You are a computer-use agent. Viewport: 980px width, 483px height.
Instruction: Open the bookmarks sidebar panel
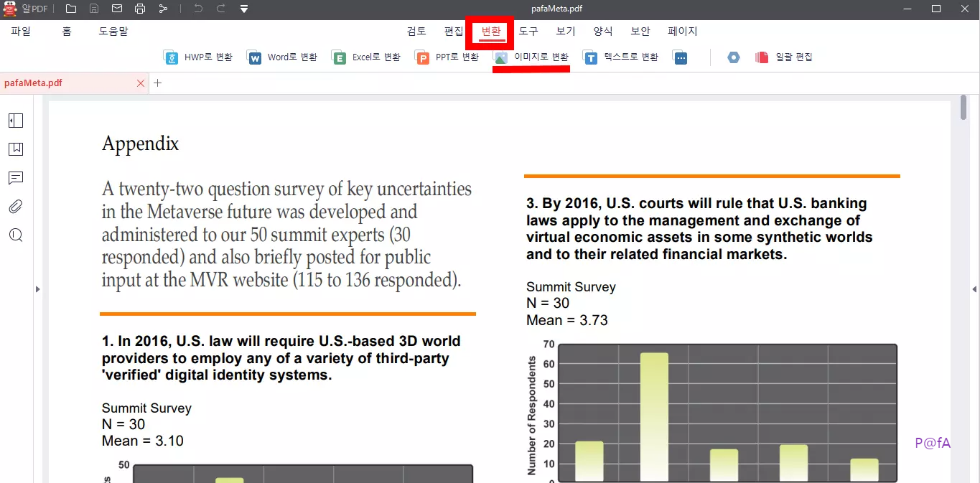[16, 149]
